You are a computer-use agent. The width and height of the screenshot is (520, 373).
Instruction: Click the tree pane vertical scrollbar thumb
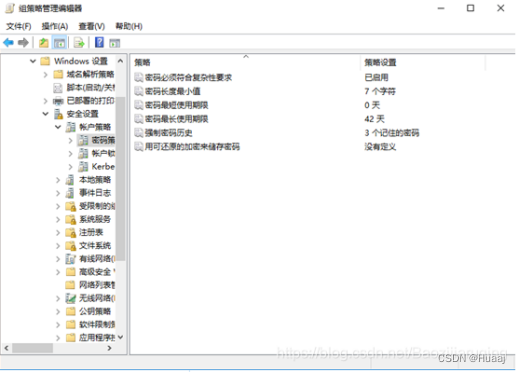(121, 178)
